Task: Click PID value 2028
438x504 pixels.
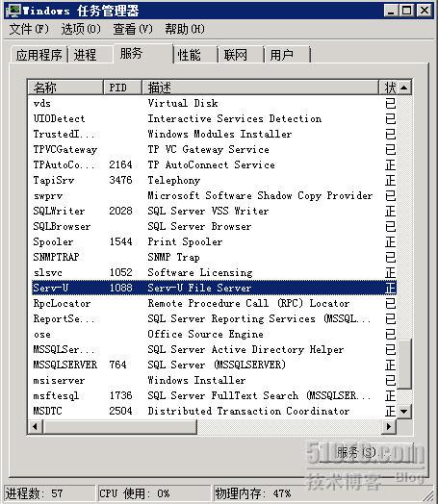Action: tap(120, 212)
